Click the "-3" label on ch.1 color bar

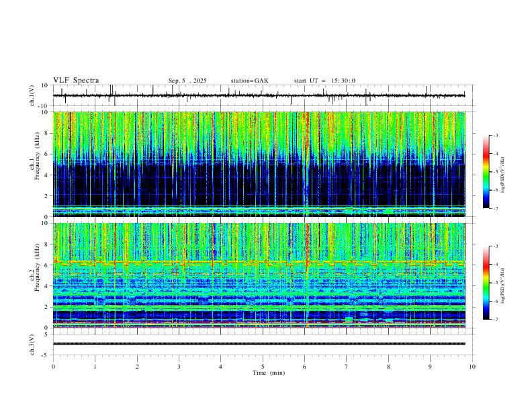pyautogui.click(x=496, y=136)
